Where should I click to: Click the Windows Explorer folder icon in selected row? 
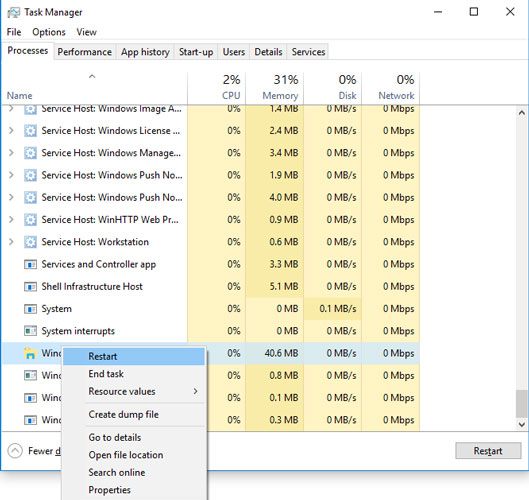[x=30, y=353]
